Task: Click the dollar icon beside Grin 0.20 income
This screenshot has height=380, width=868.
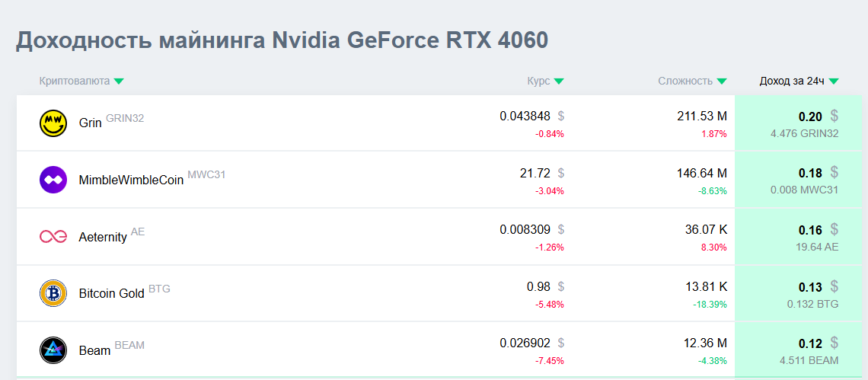Action: pos(834,116)
